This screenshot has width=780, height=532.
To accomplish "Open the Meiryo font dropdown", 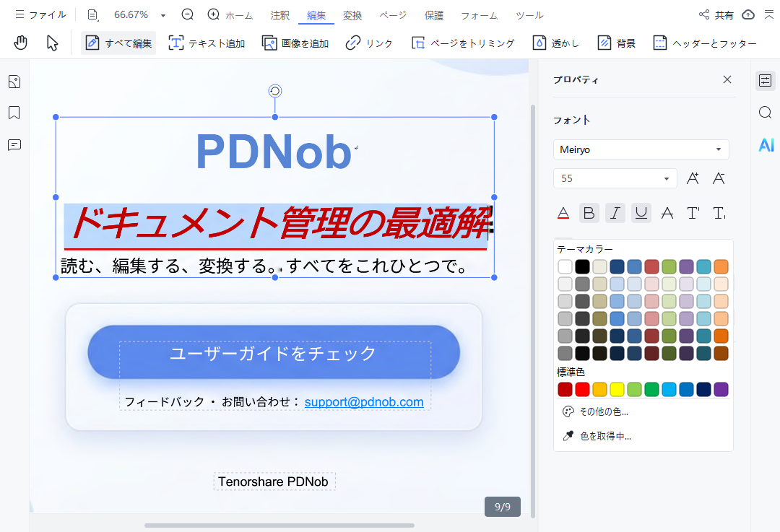I will [717, 149].
